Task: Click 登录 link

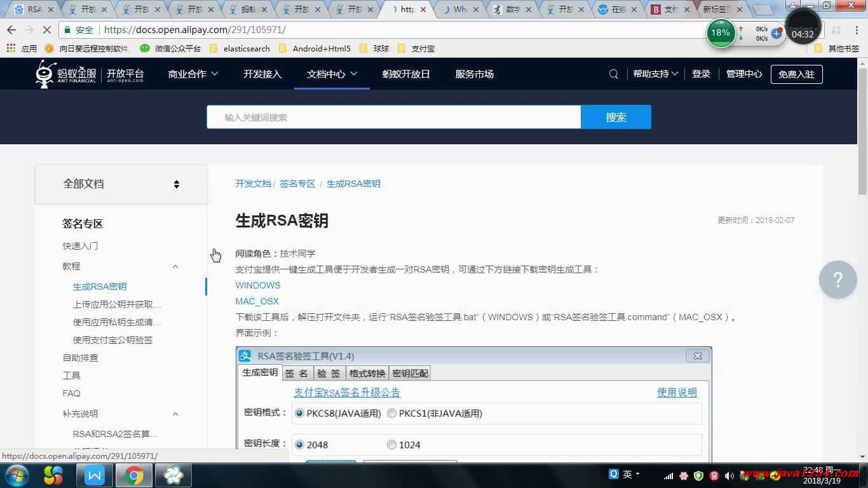Action: pos(701,74)
